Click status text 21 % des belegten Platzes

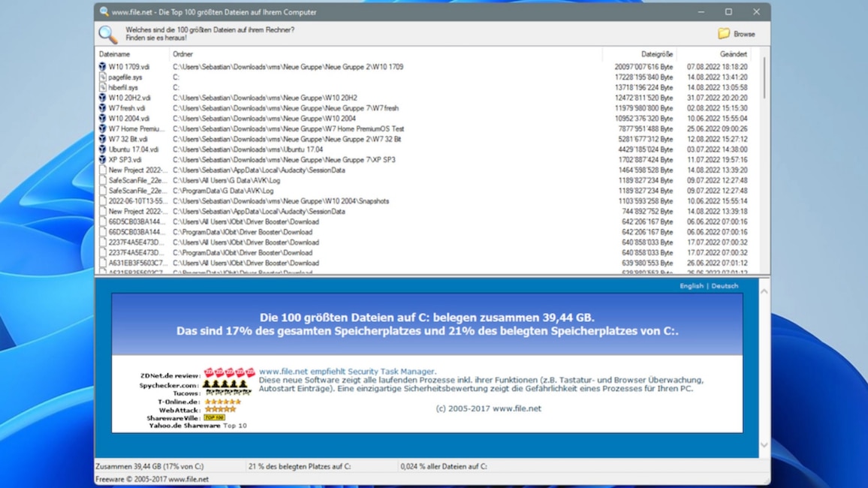pyautogui.click(x=300, y=466)
